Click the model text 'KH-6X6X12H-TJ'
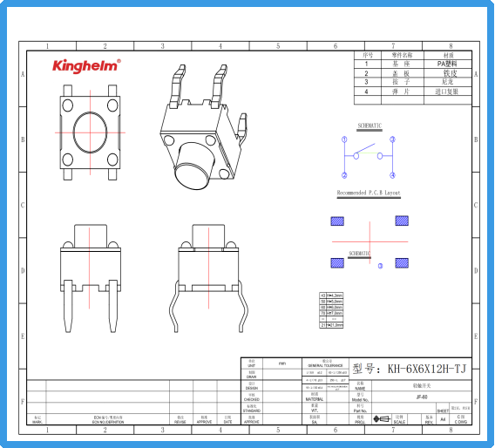495x448 pixels. click(x=427, y=369)
